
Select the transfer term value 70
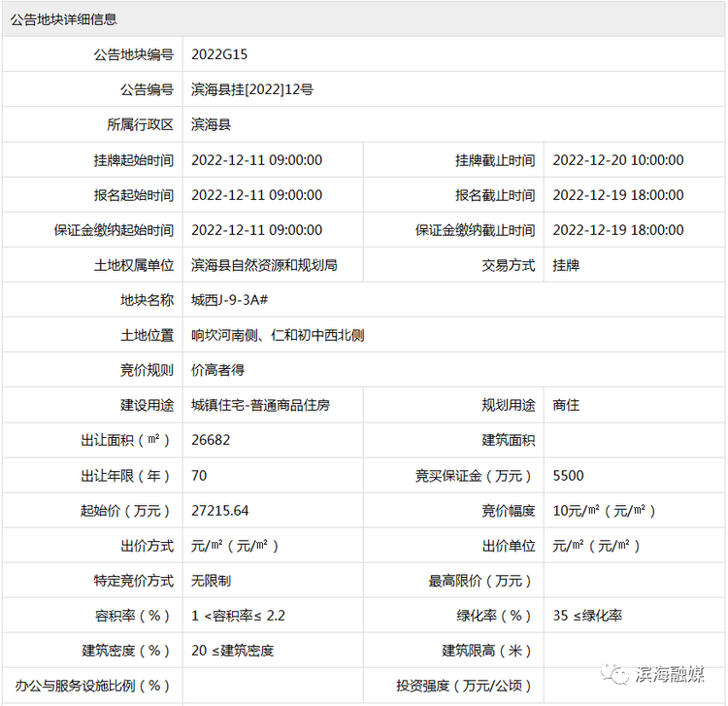tap(199, 476)
